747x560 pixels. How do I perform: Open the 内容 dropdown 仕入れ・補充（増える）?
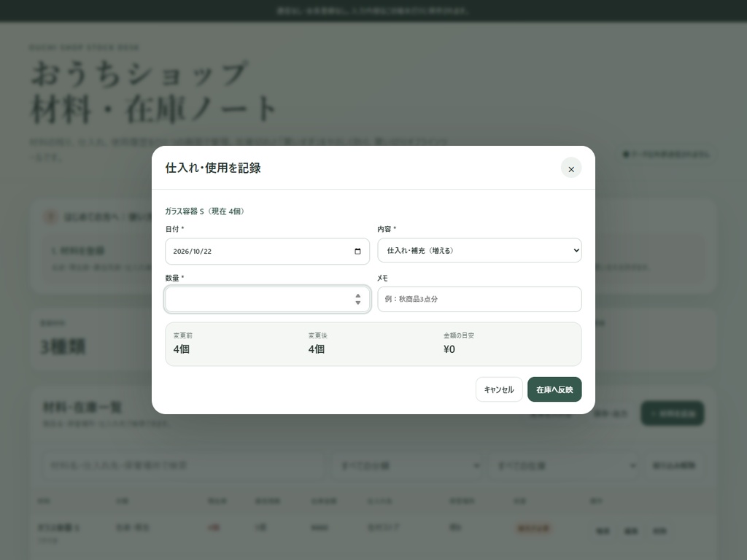coord(479,251)
